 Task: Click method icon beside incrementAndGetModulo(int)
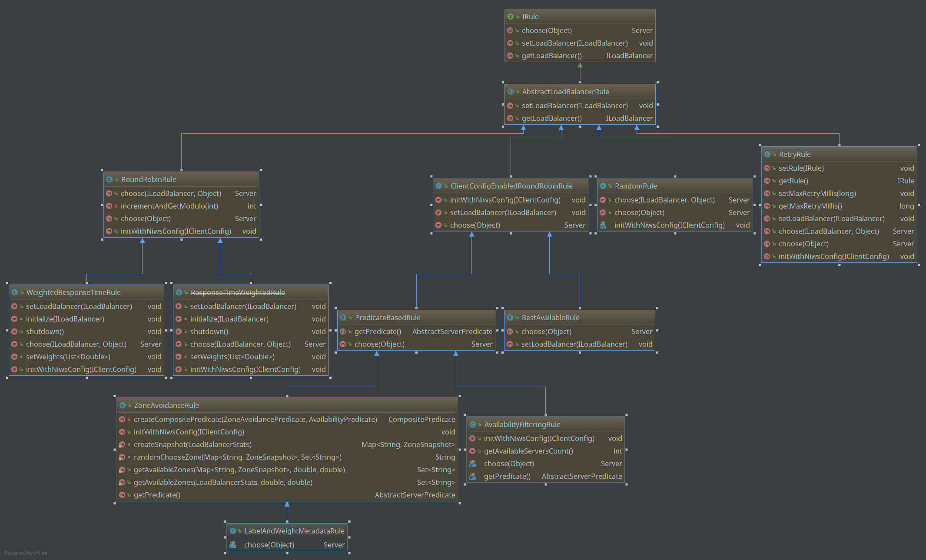109,206
